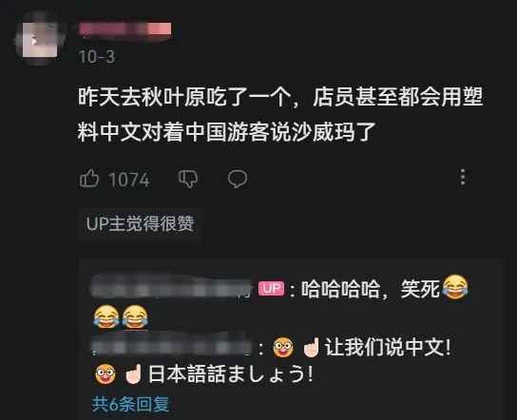
Task: Click the glasses emoji before 日本語話ましょう
Action: (105, 373)
